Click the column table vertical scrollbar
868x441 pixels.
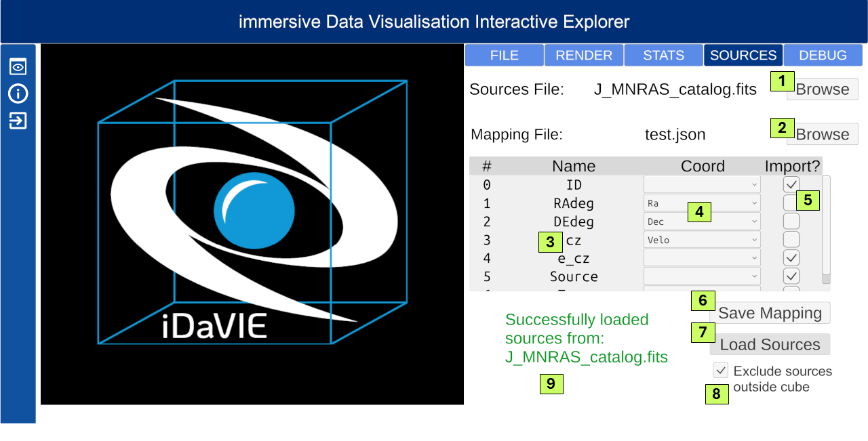[x=826, y=230]
